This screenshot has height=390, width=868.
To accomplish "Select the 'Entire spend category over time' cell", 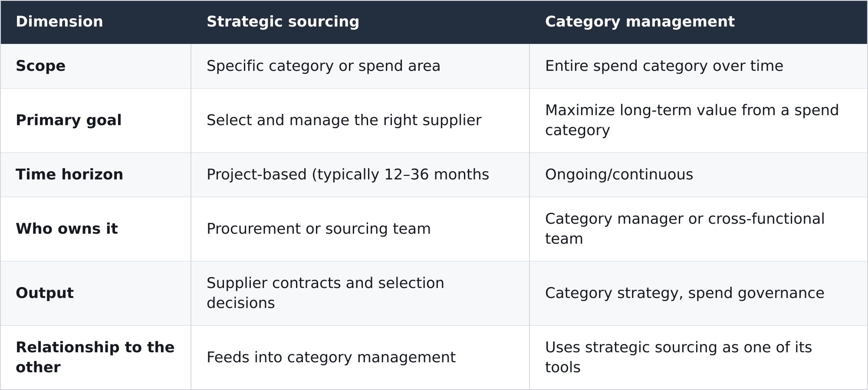I will click(698, 66).
